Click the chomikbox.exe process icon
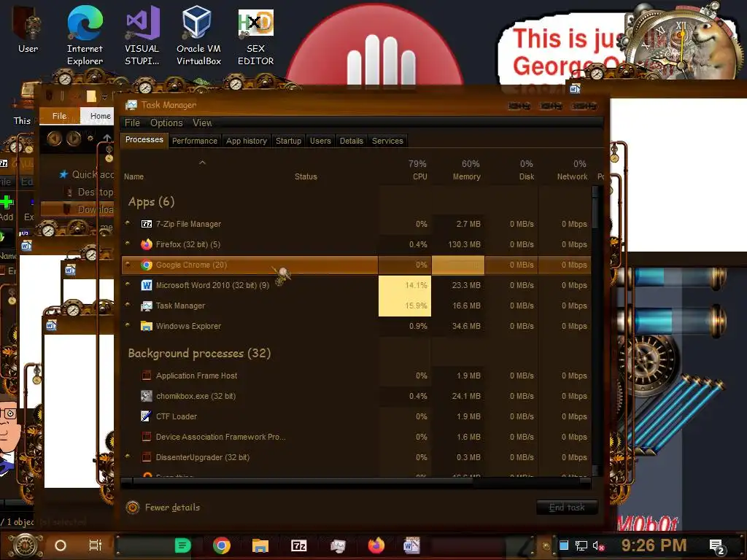The image size is (747, 560). 147,396
